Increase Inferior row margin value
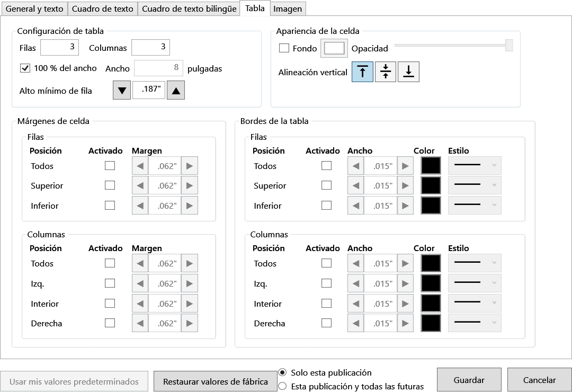The width and height of the screenshot is (572, 392). (189, 206)
